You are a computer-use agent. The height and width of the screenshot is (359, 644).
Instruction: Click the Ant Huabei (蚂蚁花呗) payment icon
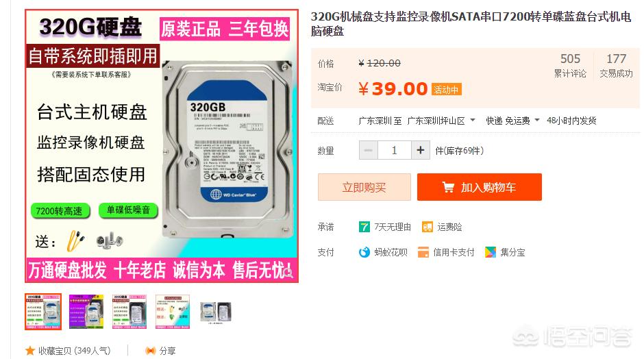(x=364, y=252)
